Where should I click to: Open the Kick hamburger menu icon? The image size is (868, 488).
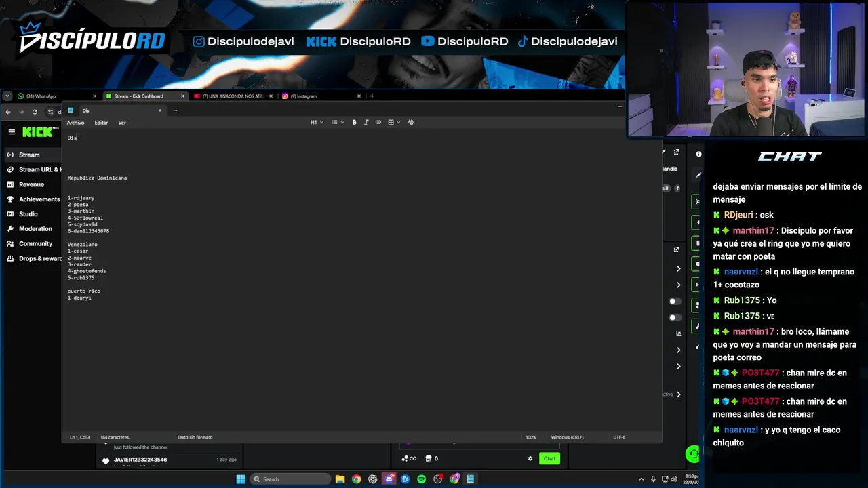point(12,132)
